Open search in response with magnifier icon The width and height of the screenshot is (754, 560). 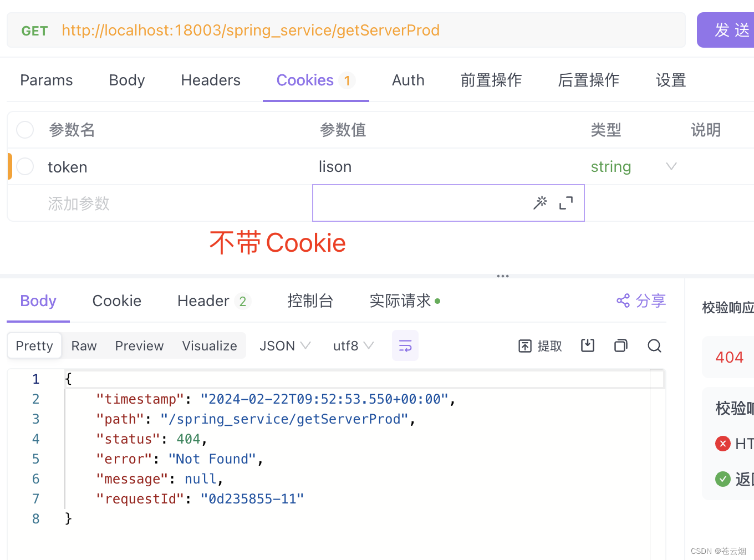[655, 346]
